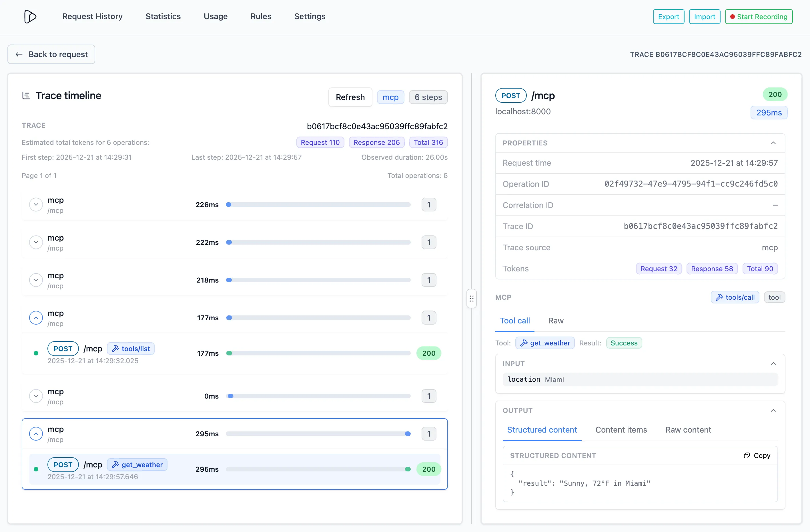Click the Trace timeline chart icon
Viewport: 810px width, 532px height.
[x=26, y=96]
